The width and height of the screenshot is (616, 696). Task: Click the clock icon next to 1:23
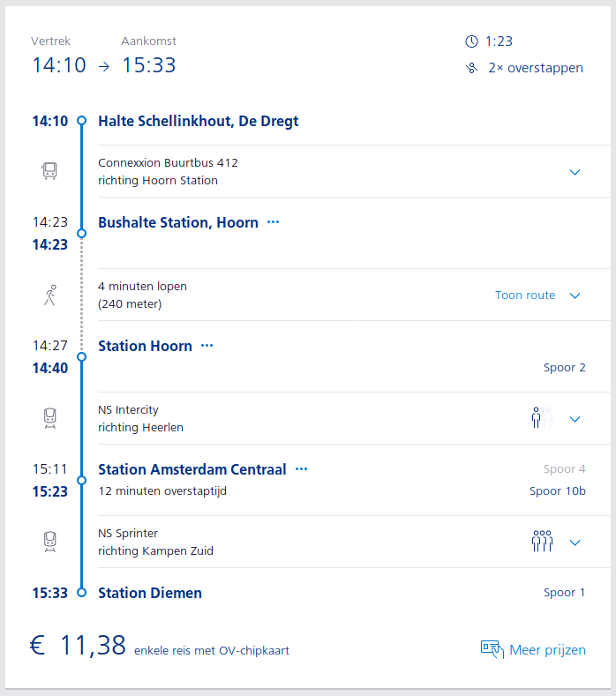point(471,41)
